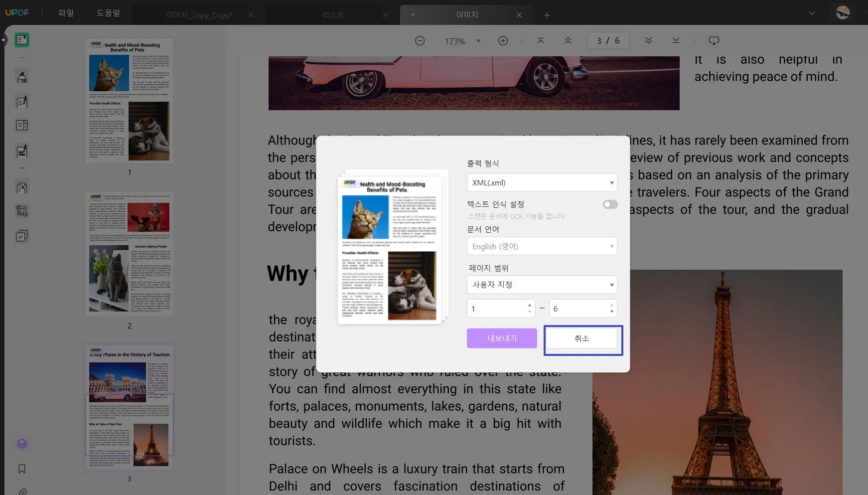Open the 출력 형식 XML(.xml) dropdown
This screenshot has height=495, width=868.
click(x=542, y=182)
